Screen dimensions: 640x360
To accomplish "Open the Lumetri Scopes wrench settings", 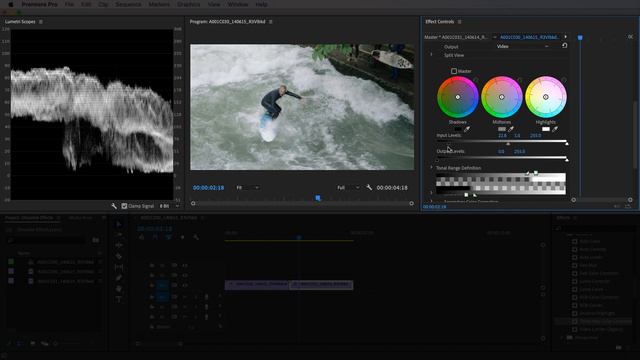I will pos(114,206).
